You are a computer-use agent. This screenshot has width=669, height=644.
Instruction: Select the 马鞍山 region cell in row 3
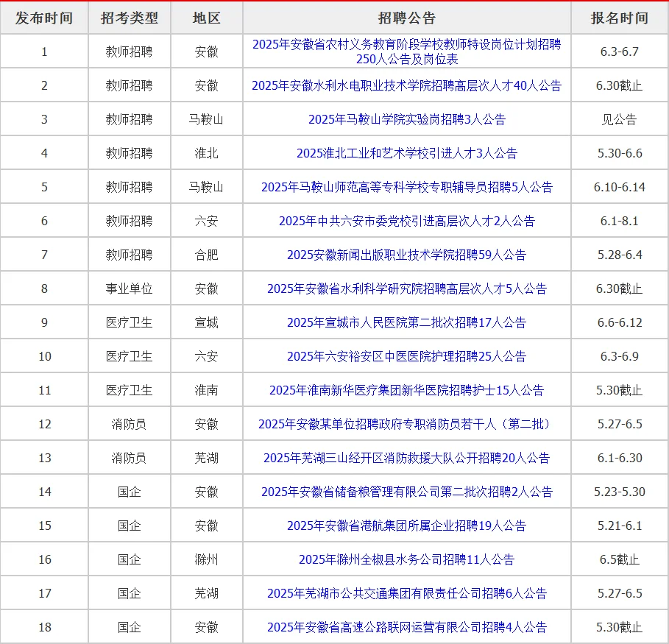(x=207, y=119)
